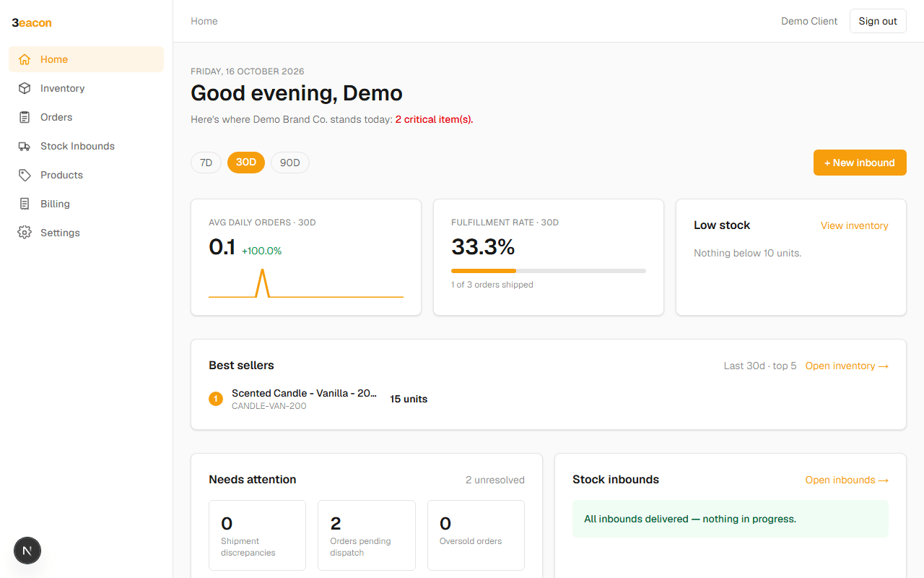
Task: Click the Products tag icon
Action: [25, 175]
